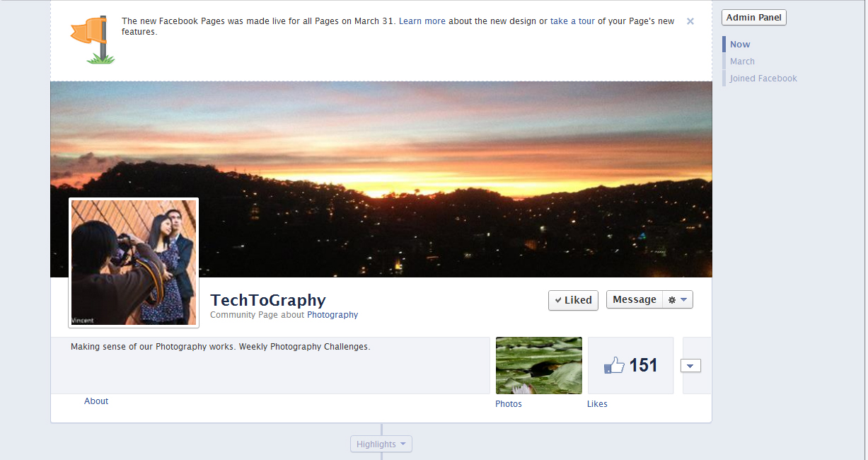The width and height of the screenshot is (868, 460).
Task: Open the Photos tab thumbnail
Action: tap(538, 364)
